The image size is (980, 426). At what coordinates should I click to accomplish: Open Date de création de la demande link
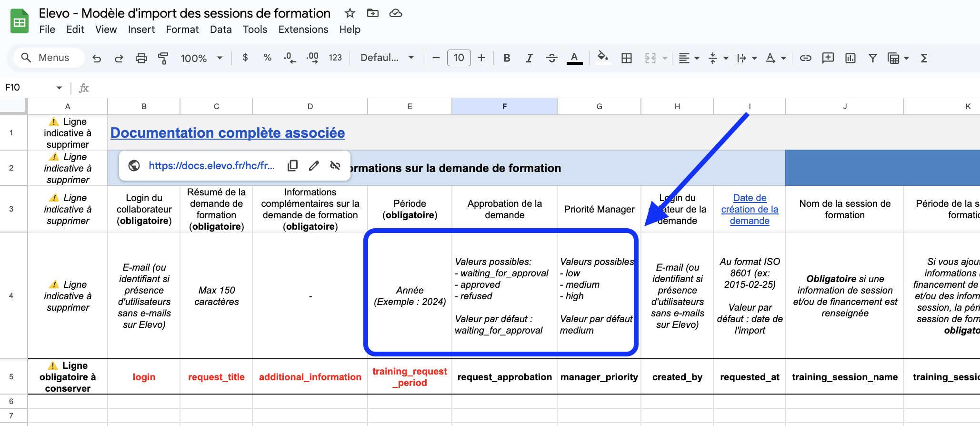[750, 209]
